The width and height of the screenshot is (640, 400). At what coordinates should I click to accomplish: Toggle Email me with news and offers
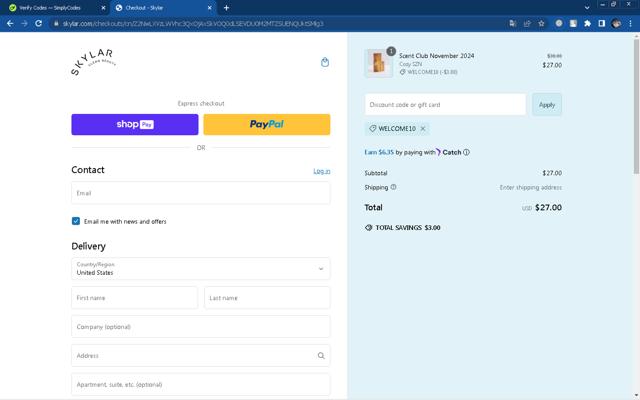point(76,221)
